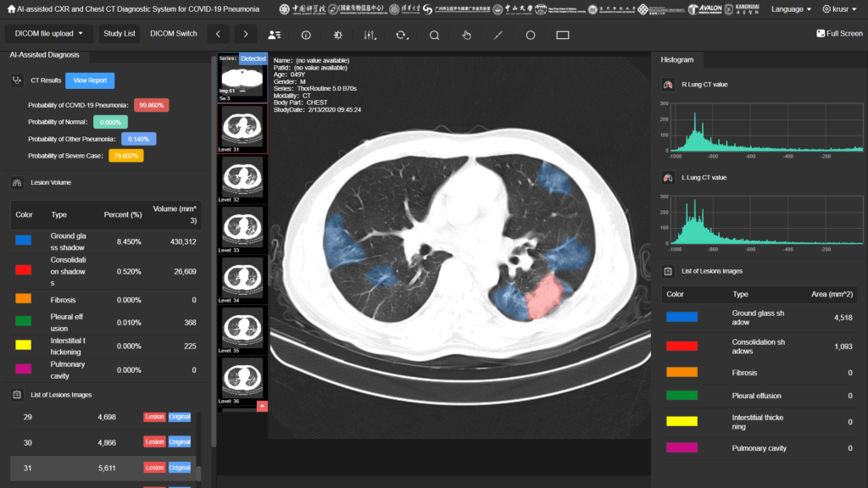Select the rectangle annotation tool
Screen dimensions: 868x488
click(563, 35)
